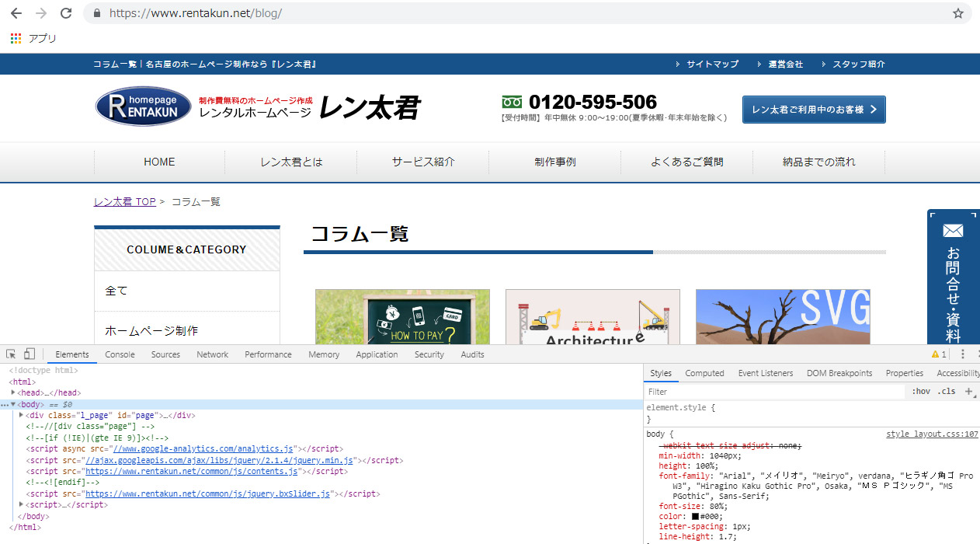Viewport: 980px width, 544px height.
Task: Open the style_layout.css:107 source link
Action: (x=932, y=434)
